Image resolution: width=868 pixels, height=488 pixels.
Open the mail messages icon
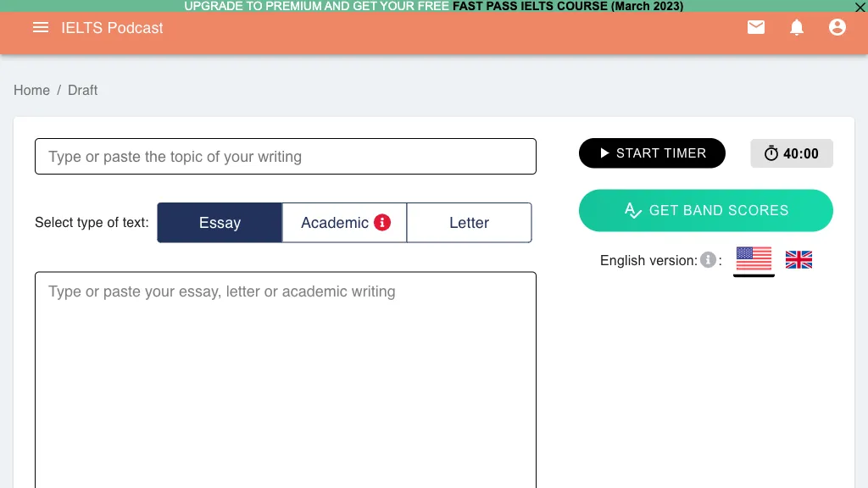coord(756,28)
